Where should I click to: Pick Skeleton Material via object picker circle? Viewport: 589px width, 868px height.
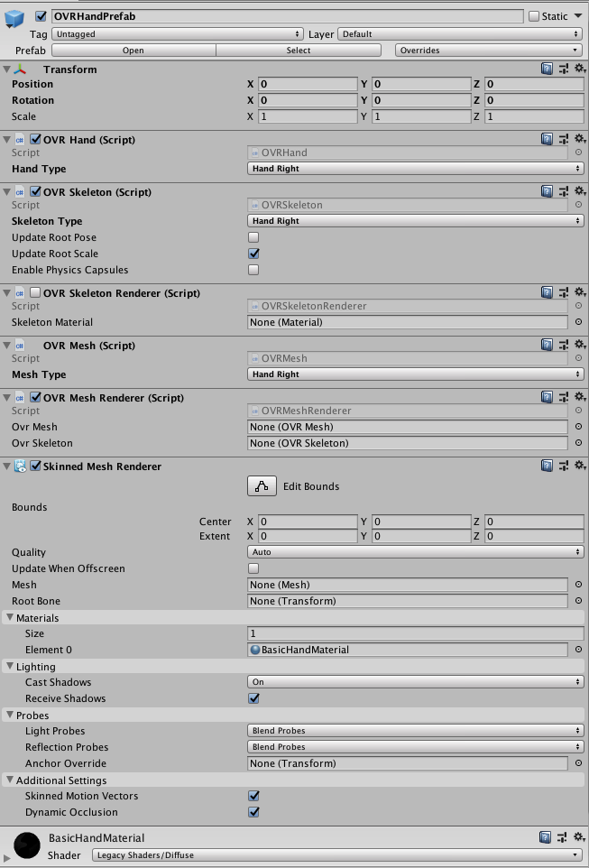578,321
